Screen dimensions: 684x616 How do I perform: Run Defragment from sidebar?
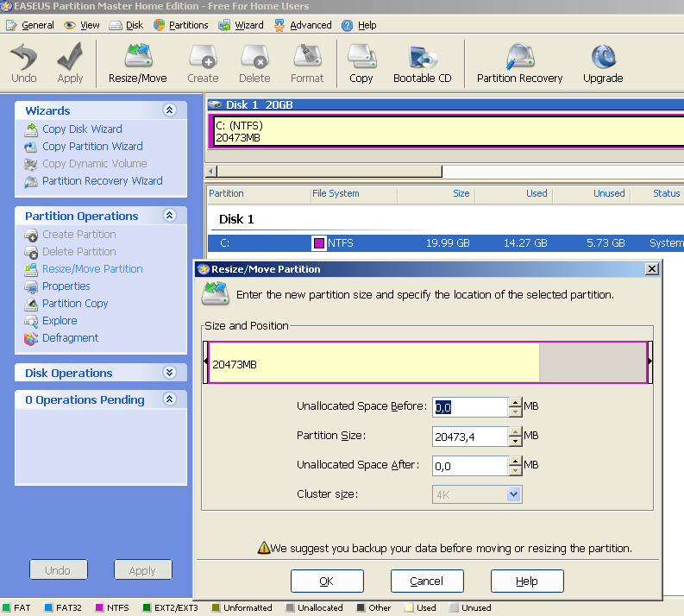pyautogui.click(x=70, y=338)
